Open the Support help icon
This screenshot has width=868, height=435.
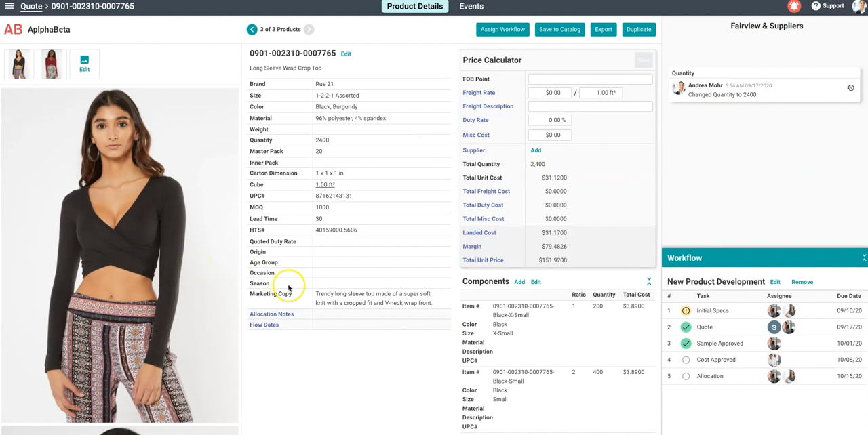click(x=816, y=6)
